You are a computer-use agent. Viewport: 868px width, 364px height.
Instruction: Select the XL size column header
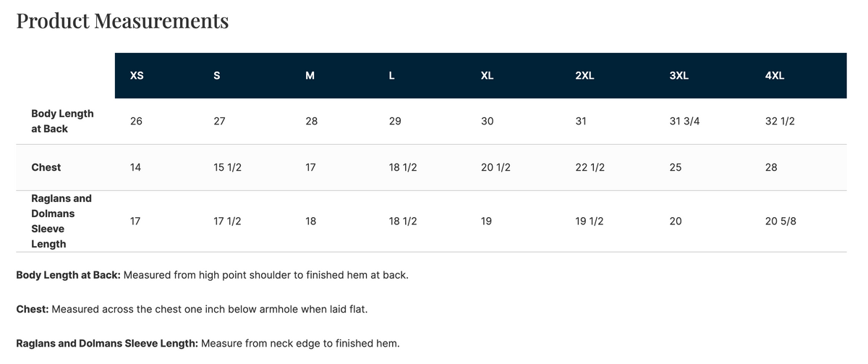487,76
